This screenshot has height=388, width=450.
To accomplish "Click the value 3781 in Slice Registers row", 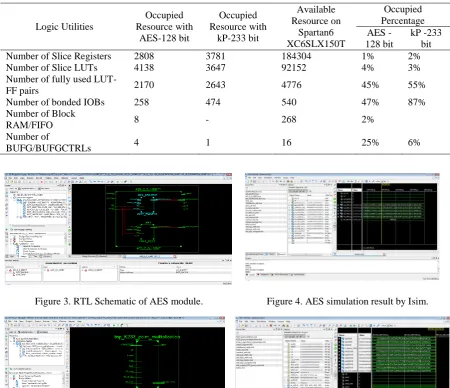I will click(215, 56).
